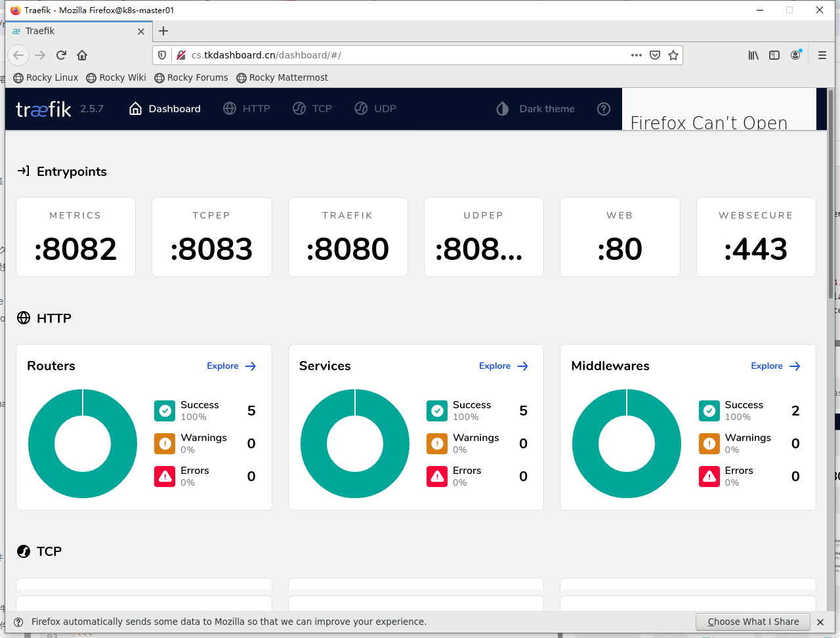Open the help question mark icon
Viewport: 840px width, 638px height.
pyautogui.click(x=604, y=109)
